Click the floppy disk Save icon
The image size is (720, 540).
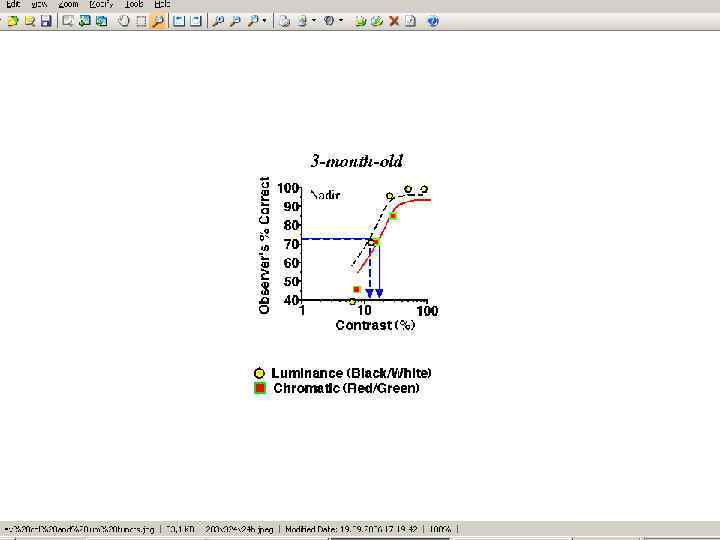[46, 21]
